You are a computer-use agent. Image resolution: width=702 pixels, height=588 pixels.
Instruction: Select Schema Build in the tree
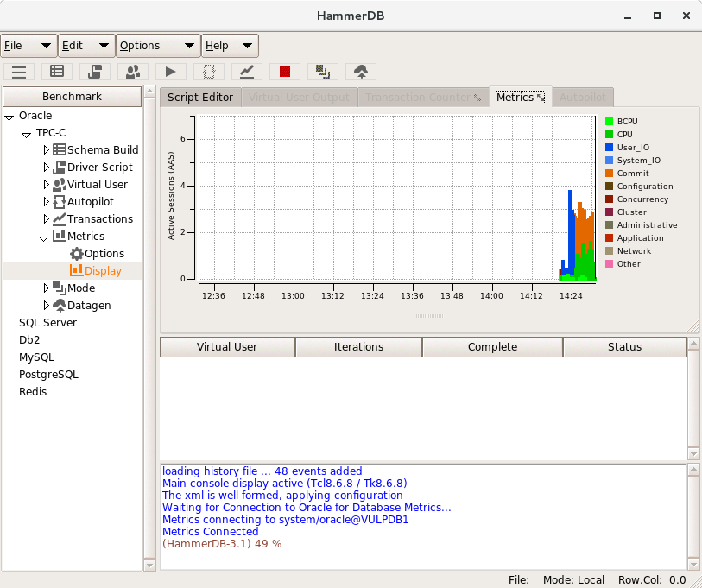pos(103,149)
